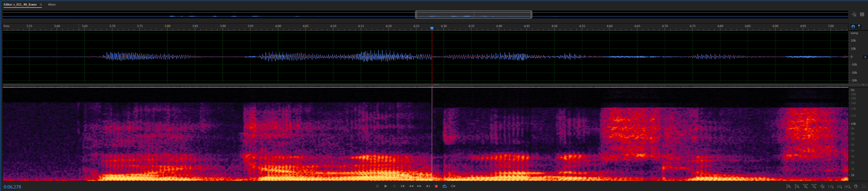
Task: Click Zoom to Selection icon
Action: coord(847,186)
